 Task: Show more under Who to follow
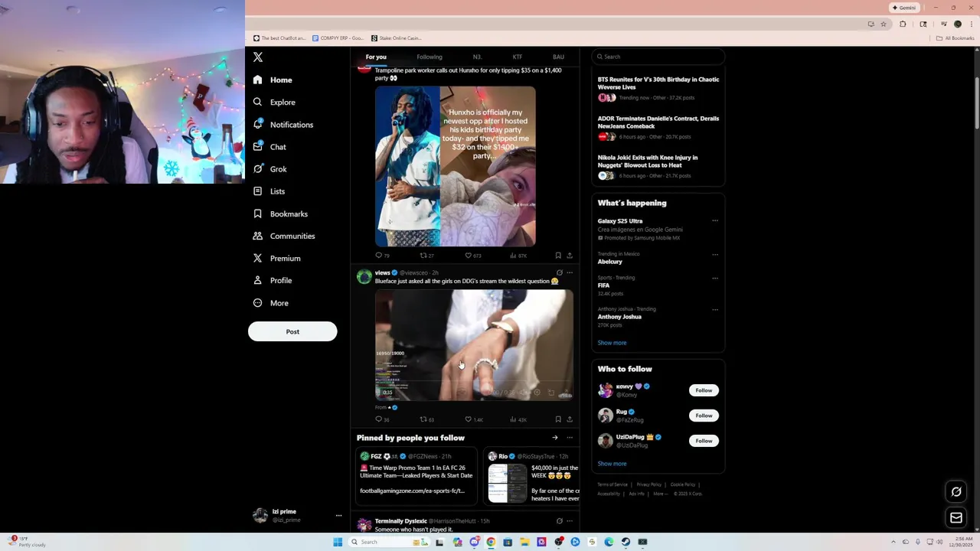tap(612, 464)
